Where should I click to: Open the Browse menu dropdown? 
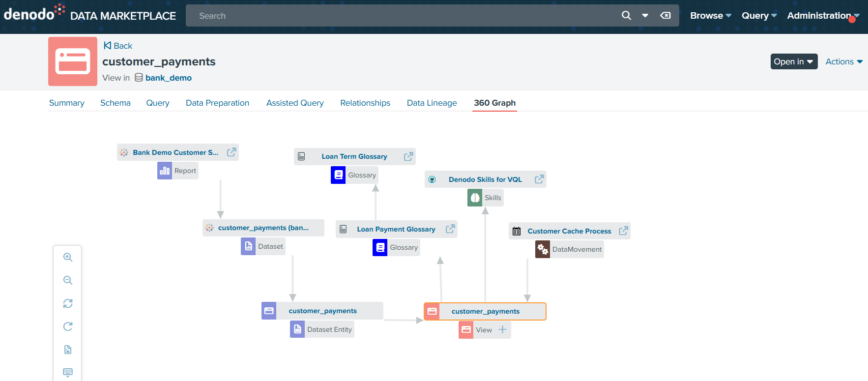(711, 15)
